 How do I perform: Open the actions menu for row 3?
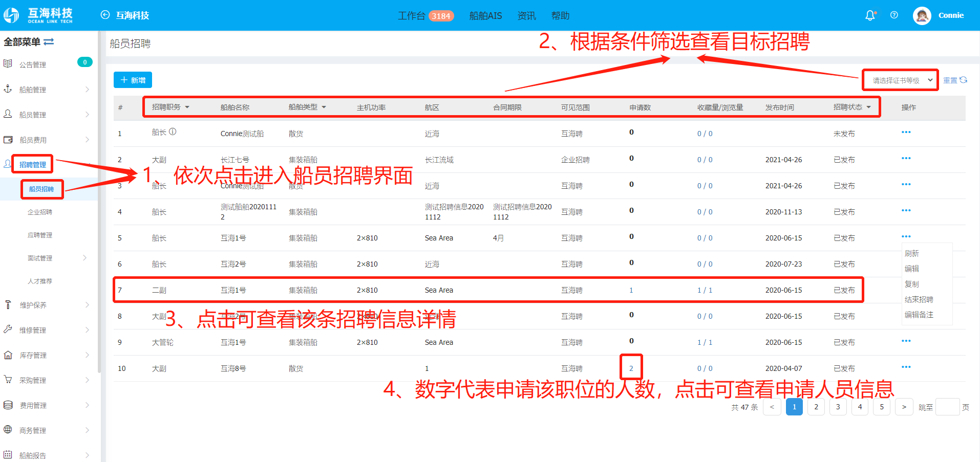(x=906, y=184)
